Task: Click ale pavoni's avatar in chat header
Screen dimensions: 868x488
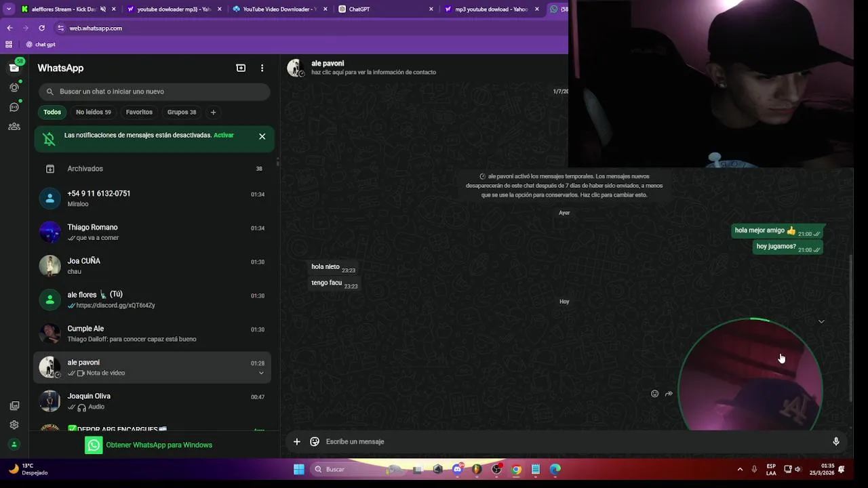Action: click(296, 68)
